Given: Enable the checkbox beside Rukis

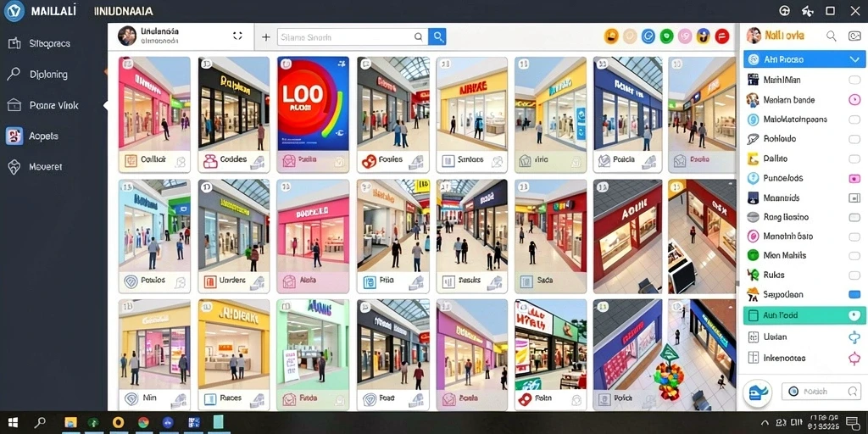Looking at the screenshot, I should coord(854,275).
